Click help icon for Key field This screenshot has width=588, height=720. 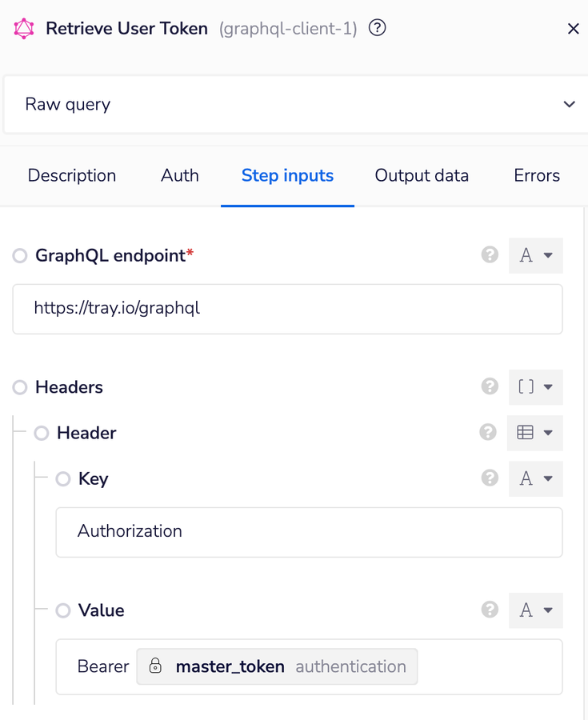pos(490,478)
